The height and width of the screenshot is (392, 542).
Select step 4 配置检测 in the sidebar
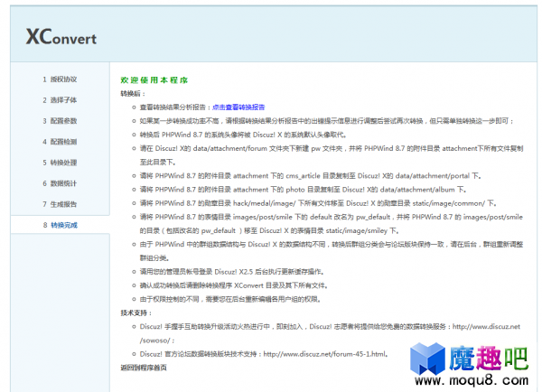tap(60, 142)
